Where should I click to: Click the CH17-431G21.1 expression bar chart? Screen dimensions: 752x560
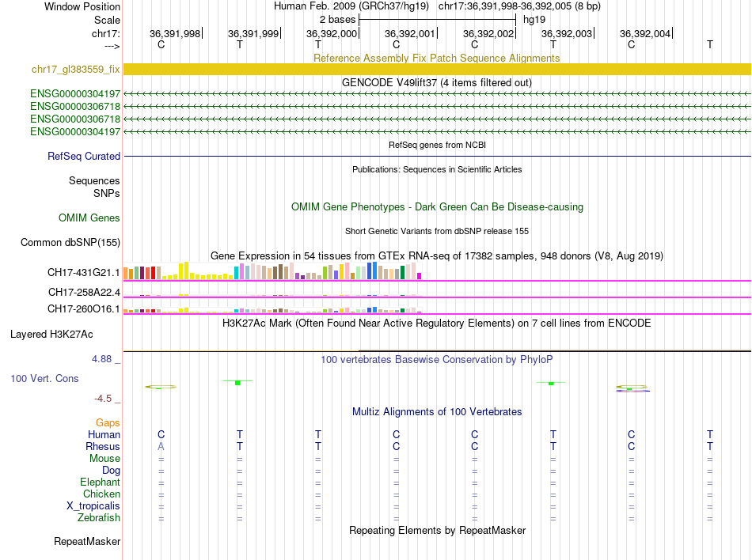(x=272, y=271)
